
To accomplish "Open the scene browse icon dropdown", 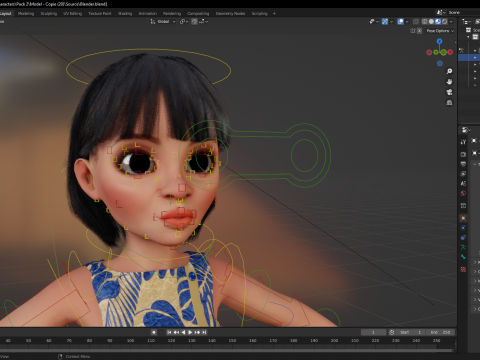I will tap(441, 12).
